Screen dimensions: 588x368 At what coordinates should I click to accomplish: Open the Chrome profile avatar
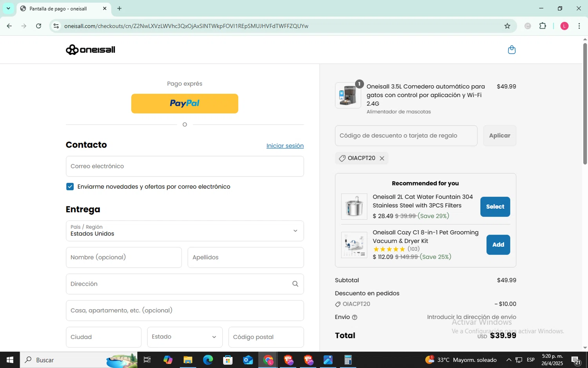pos(564,26)
